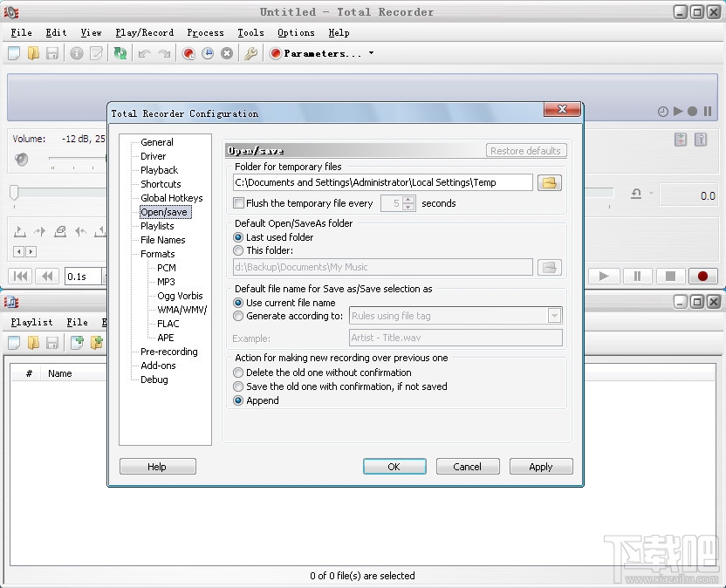Browse for temporary files folder icon

550,182
